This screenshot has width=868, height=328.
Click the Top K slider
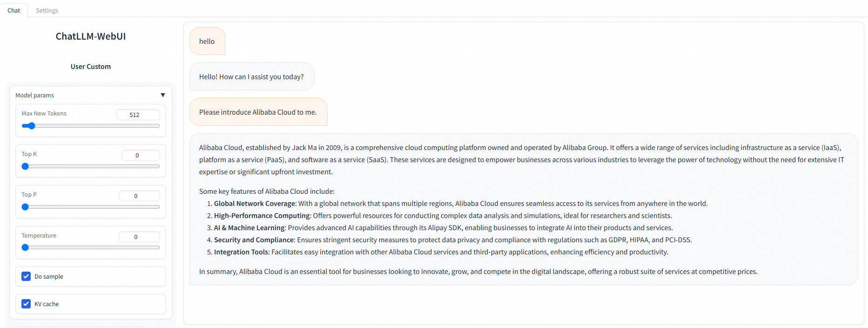pyautogui.click(x=91, y=166)
